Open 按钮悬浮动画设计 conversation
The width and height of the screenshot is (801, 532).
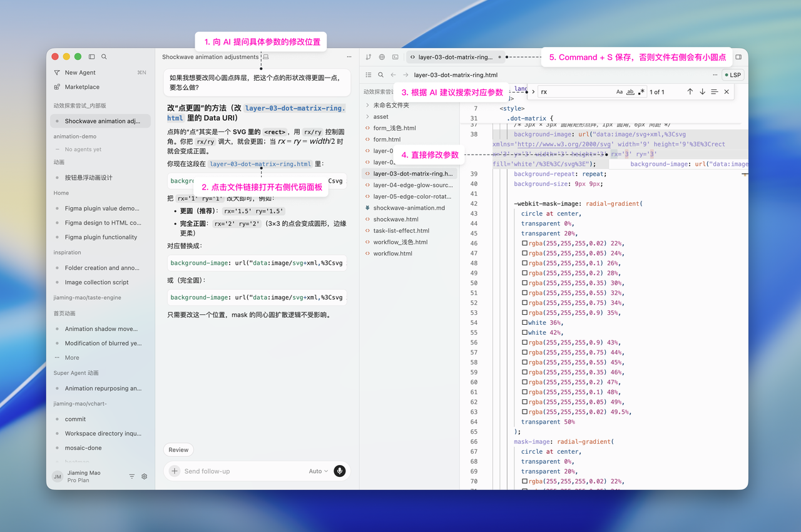click(101, 178)
